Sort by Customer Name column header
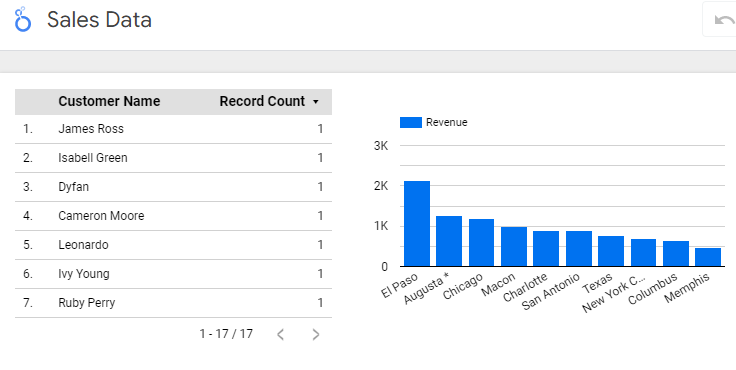 click(x=109, y=101)
